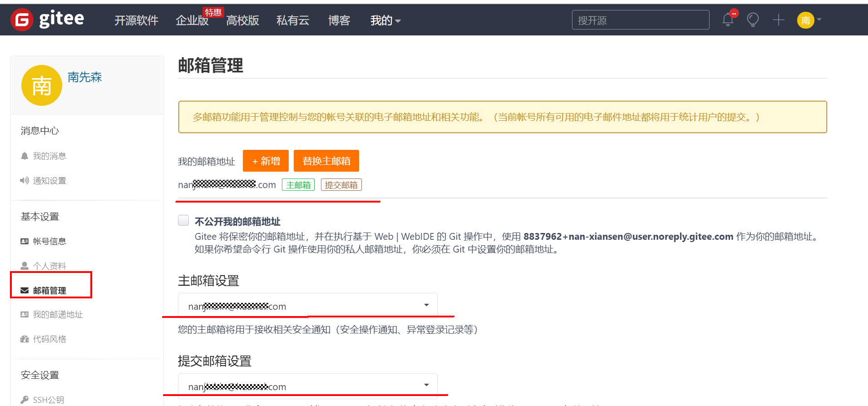868x406 pixels.
Task: Open 南先森 profile name link
Action: (85, 77)
